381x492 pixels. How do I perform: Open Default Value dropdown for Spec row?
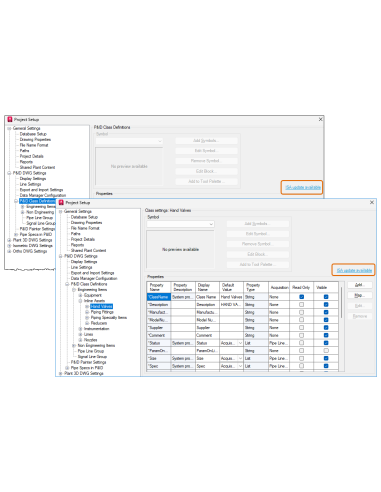(x=240, y=366)
